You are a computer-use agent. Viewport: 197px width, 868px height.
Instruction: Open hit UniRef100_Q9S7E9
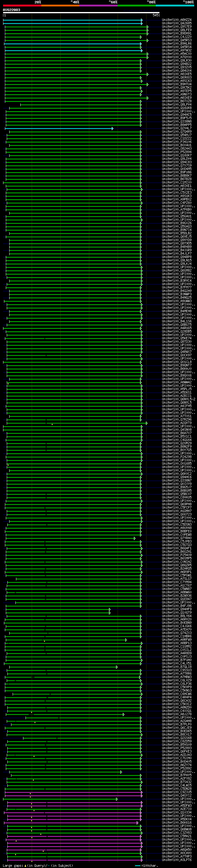(177, 26)
